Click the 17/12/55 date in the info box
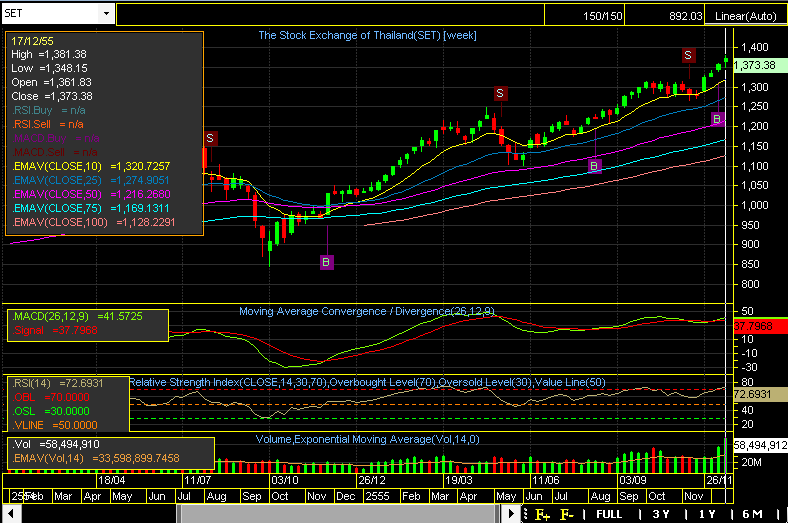The width and height of the screenshot is (788, 523). pos(32,41)
